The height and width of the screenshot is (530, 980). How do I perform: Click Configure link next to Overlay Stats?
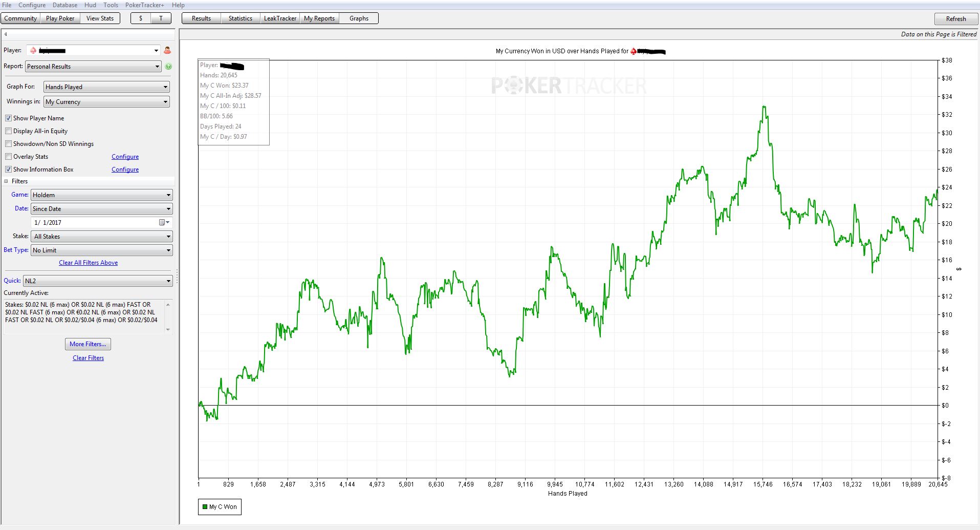tap(125, 157)
